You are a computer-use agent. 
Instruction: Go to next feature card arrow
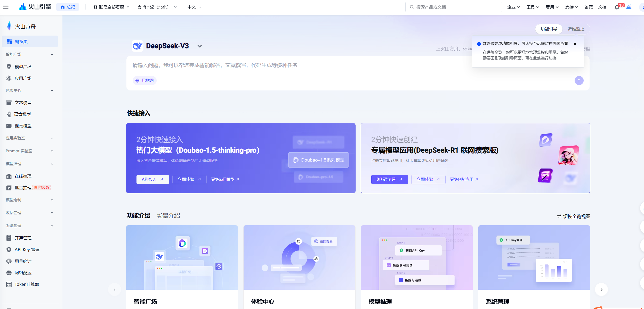(x=601, y=289)
